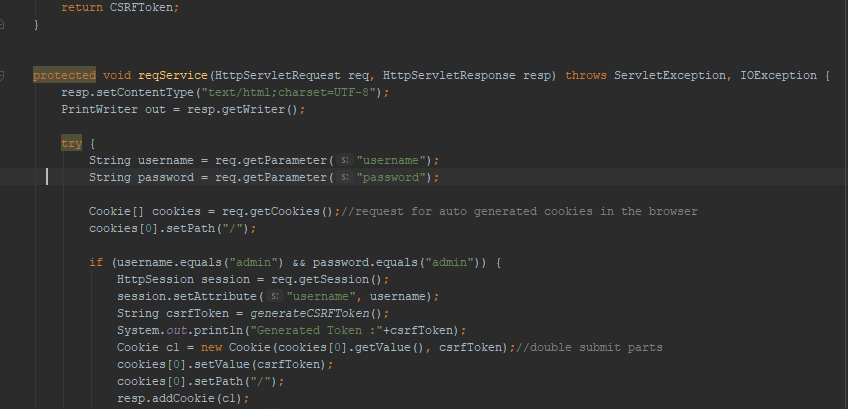
Task: Collapse the reqService method fold marker in gutter
Action: tap(2, 75)
